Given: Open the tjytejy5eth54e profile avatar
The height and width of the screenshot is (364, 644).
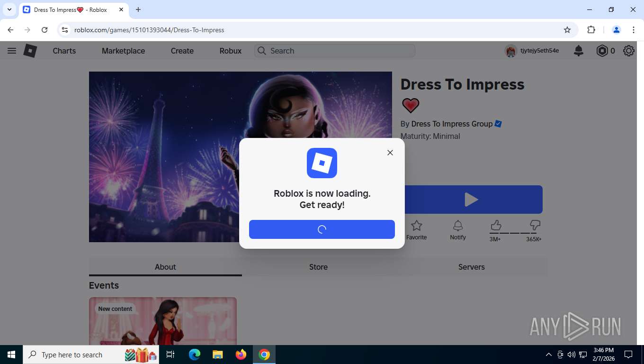Looking at the screenshot, I should point(510,51).
